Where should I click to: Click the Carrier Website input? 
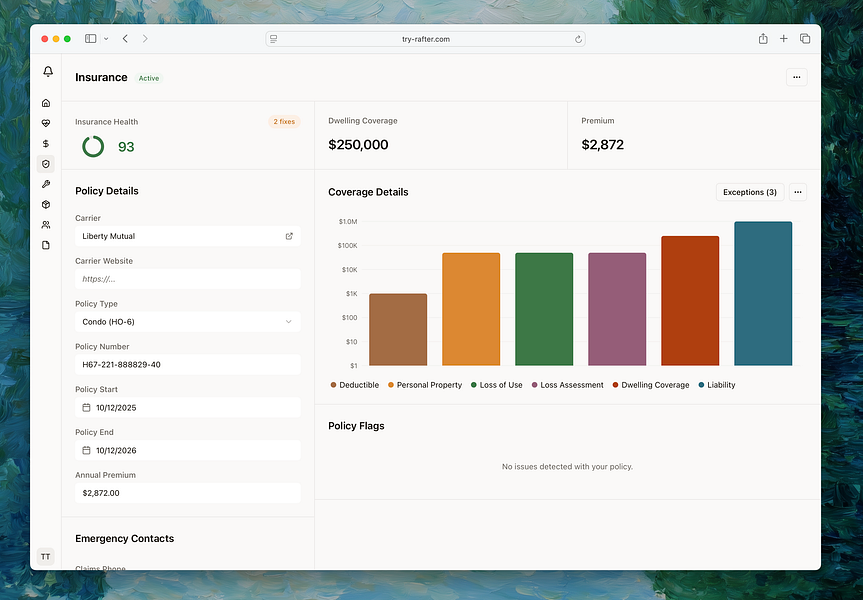tap(188, 279)
